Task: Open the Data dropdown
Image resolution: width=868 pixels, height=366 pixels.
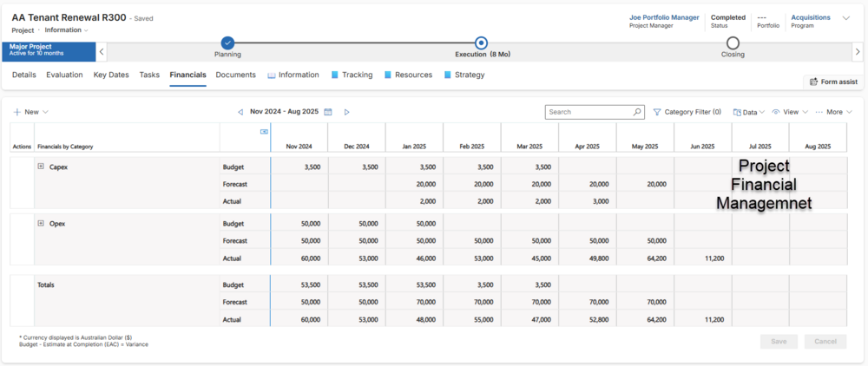Action: (749, 112)
